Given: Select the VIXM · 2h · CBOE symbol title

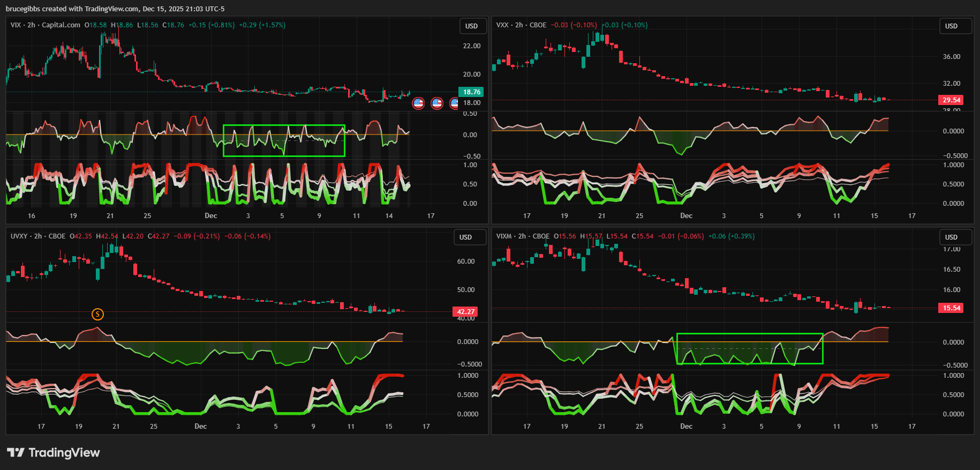Looking at the screenshot, I should pyautogui.click(x=523, y=236).
